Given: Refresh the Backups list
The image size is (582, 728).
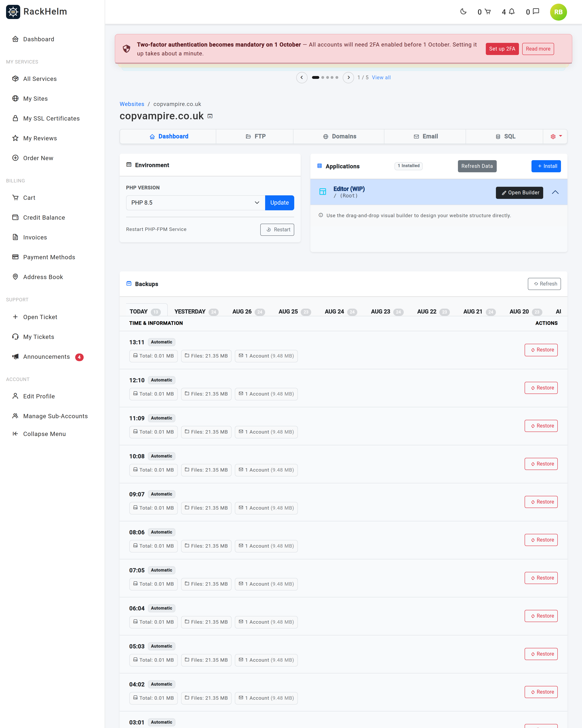Looking at the screenshot, I should coord(544,284).
